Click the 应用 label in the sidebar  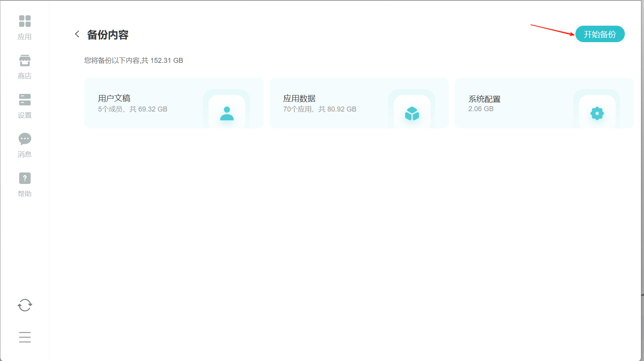coord(25,37)
